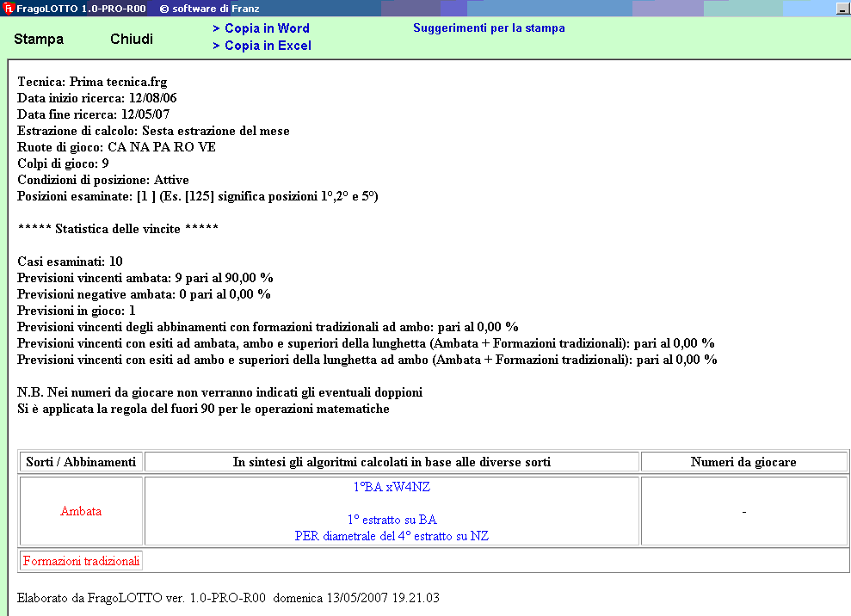The image size is (851, 616).
Task: Open Suggerimenti per la stampa tips
Action: (x=489, y=28)
